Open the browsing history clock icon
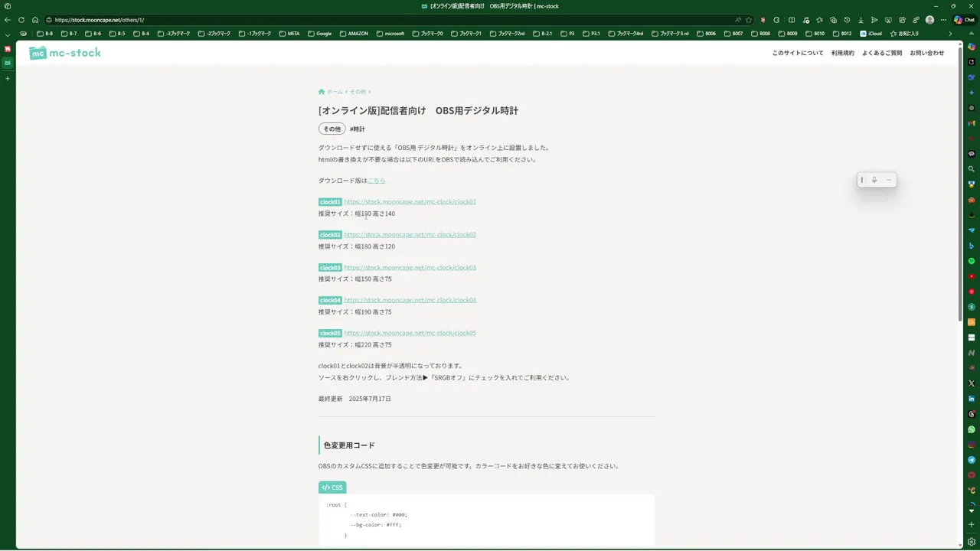This screenshot has width=980, height=551. click(x=847, y=20)
